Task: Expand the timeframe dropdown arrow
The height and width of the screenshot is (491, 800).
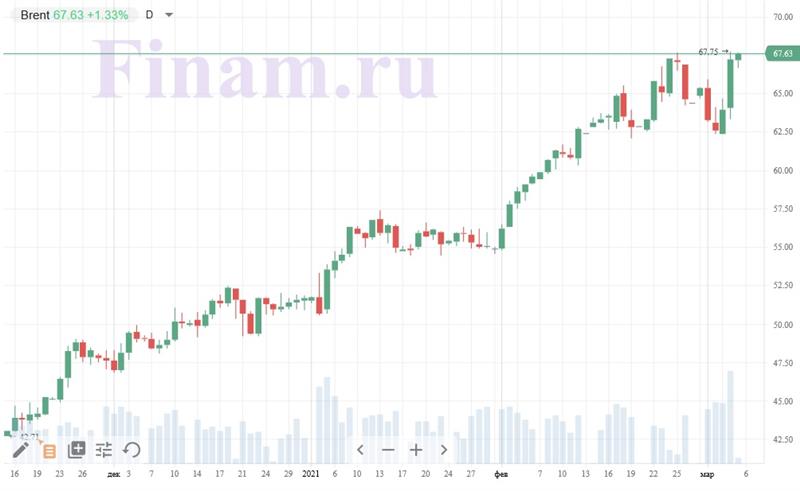Action: [x=169, y=15]
